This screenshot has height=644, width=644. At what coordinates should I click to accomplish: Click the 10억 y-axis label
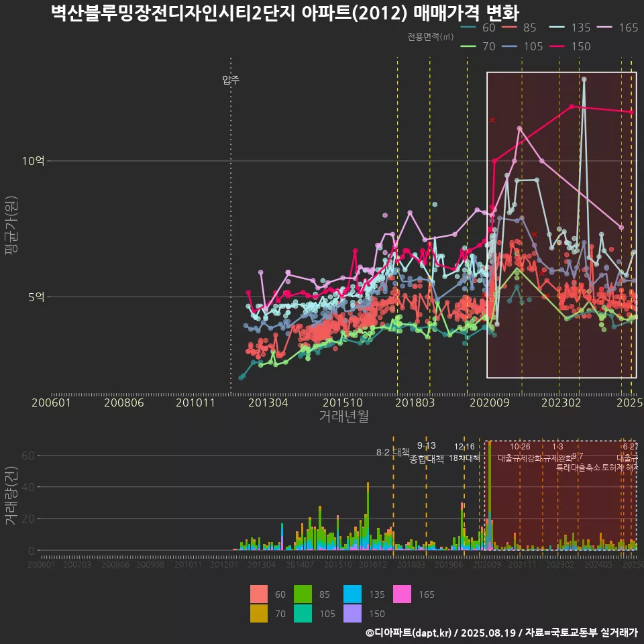[34, 160]
